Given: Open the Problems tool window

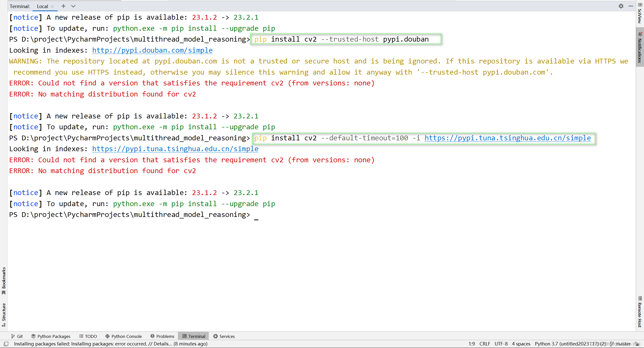Looking at the screenshot, I should [x=162, y=336].
